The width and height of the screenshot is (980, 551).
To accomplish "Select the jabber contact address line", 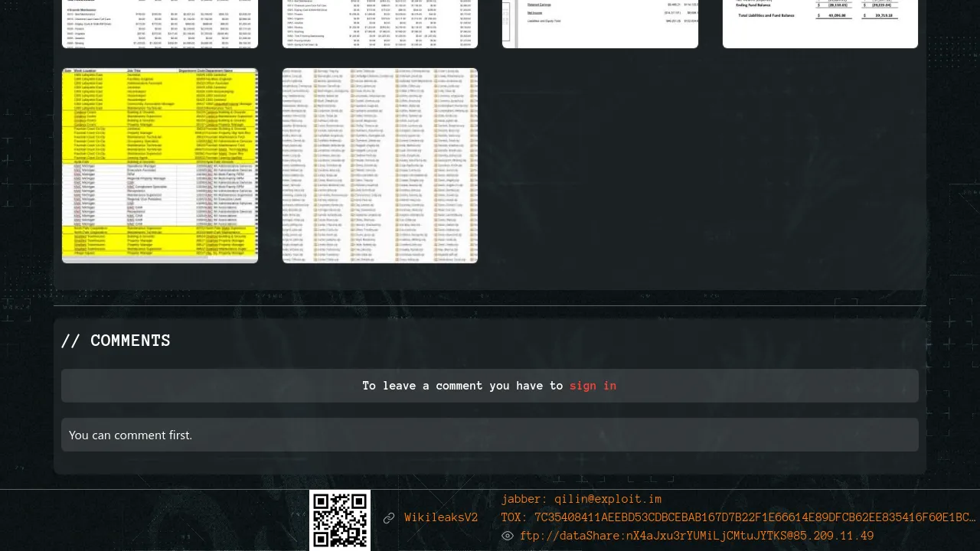I will tap(581, 499).
